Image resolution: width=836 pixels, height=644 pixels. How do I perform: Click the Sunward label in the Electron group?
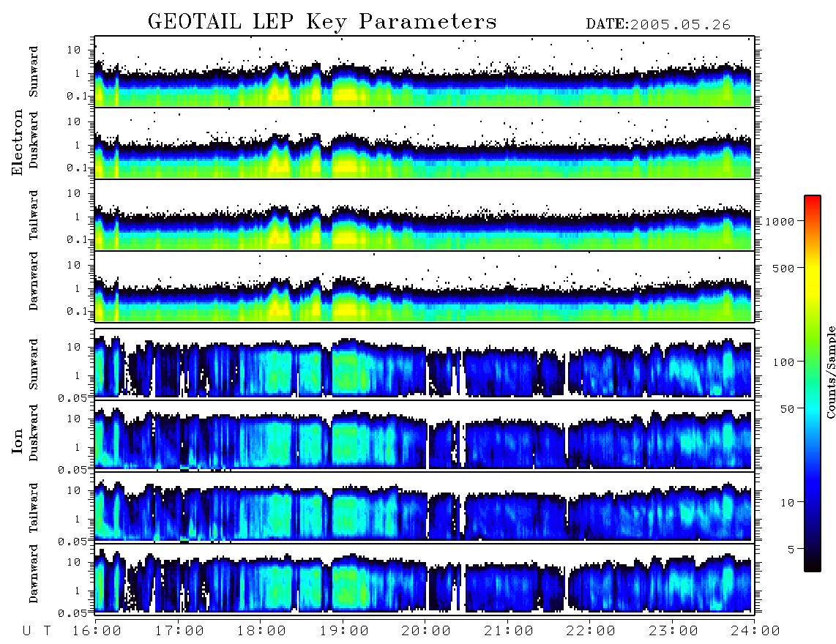[34, 72]
